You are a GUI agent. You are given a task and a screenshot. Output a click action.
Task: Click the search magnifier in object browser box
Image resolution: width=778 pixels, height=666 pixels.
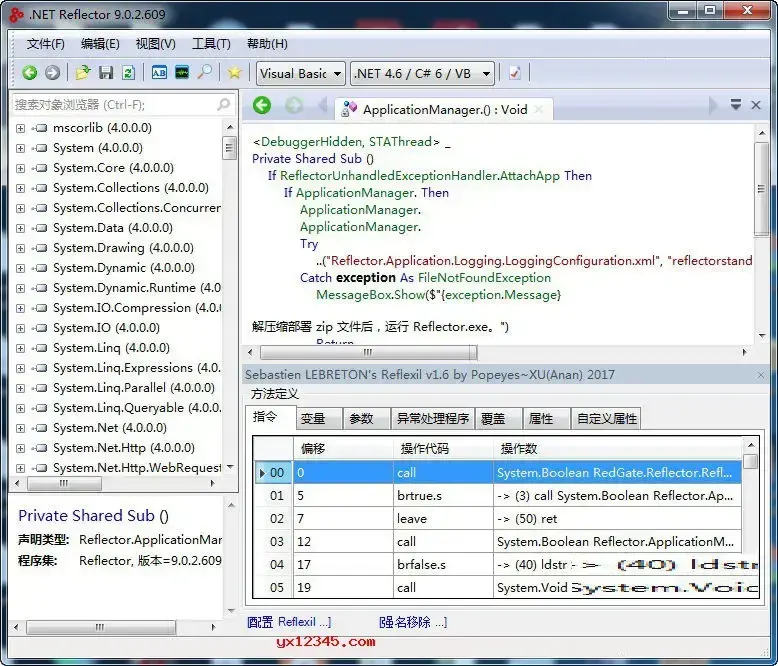pos(224,104)
